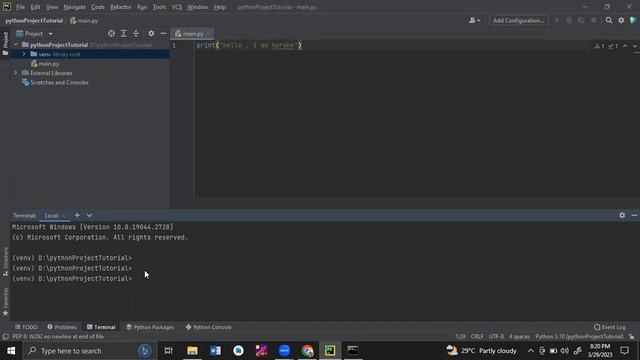
Task: Click the Stop icon in toolbar
Action: [x=593, y=20]
